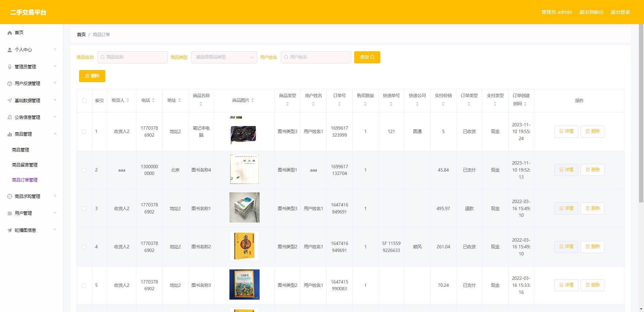The image size is (644, 312).
Task: Sort by 快递单号 column arrows
Action: click(391, 104)
